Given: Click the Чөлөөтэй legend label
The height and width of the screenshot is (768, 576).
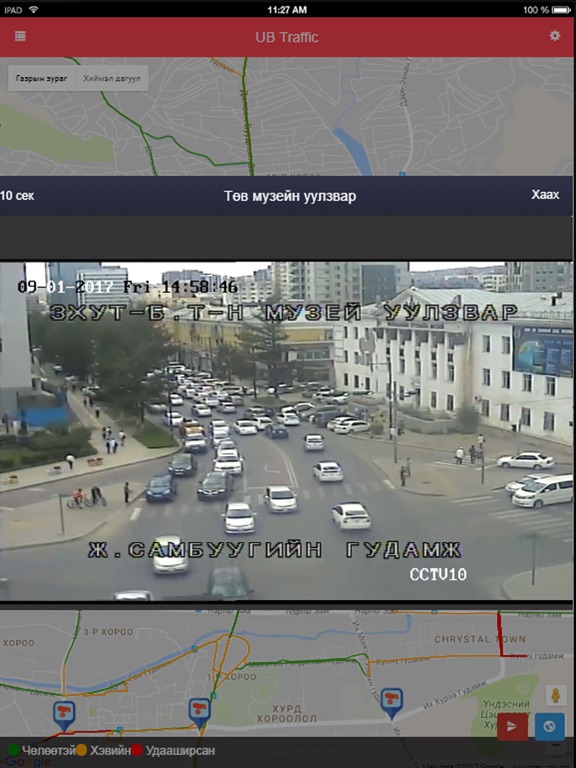Looking at the screenshot, I should pyautogui.click(x=48, y=750).
